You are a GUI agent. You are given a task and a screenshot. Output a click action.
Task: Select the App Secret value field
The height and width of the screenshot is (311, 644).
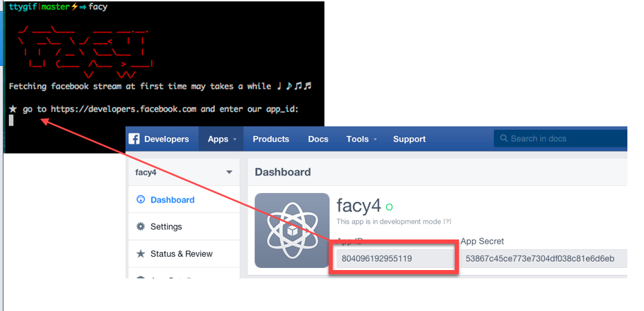click(x=543, y=259)
